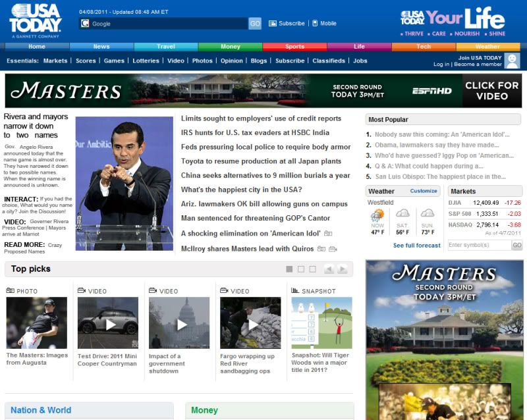The image size is (527, 420).
Task: Open the Home tab
Action: [37, 46]
